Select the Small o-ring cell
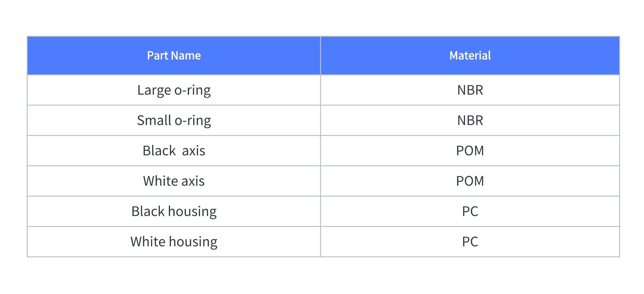Viewport: 644px width, 294px height. [174, 120]
